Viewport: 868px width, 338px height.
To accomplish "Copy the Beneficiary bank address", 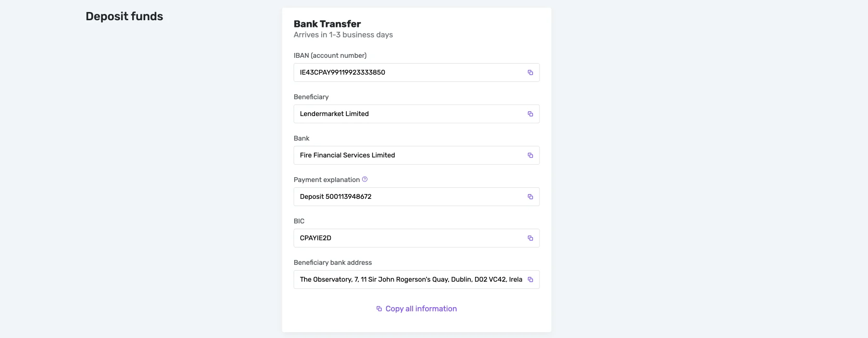I will pos(530,280).
